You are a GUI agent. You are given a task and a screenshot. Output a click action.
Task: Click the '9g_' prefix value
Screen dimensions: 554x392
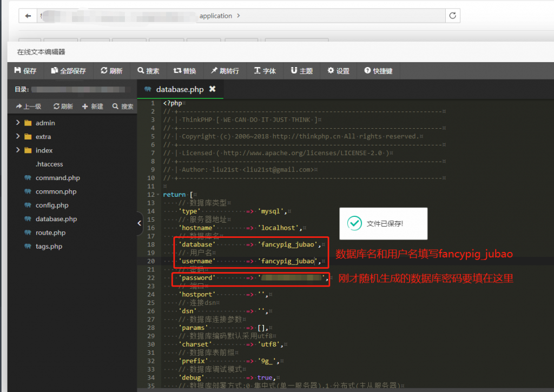pos(266,361)
